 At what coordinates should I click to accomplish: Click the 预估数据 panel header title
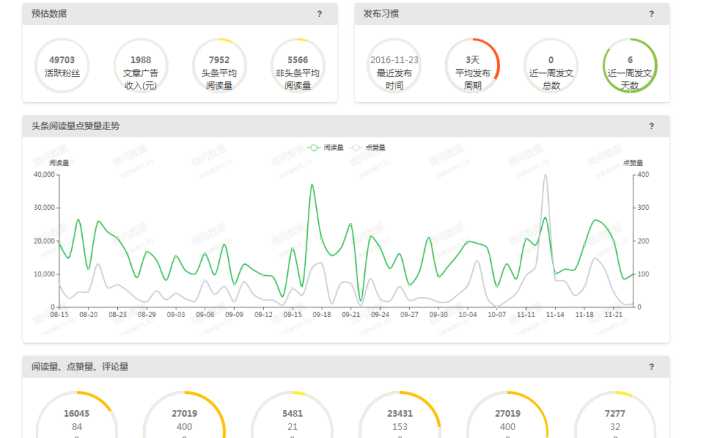tap(50, 14)
